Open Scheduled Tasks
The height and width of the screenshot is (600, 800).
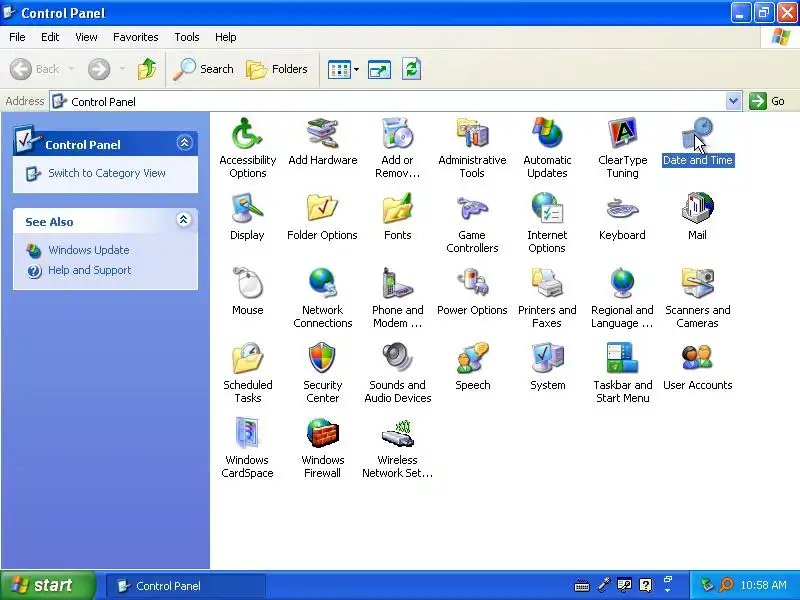tap(247, 373)
